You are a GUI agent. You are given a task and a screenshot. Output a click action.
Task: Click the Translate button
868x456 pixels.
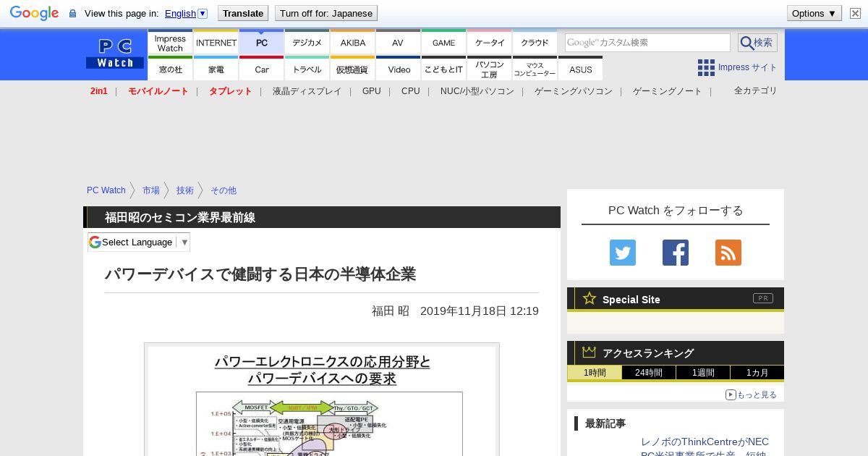(x=243, y=13)
